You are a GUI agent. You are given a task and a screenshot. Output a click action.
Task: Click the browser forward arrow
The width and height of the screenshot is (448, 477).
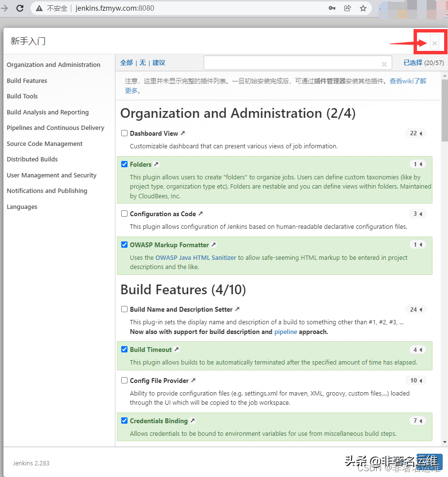(4, 8)
